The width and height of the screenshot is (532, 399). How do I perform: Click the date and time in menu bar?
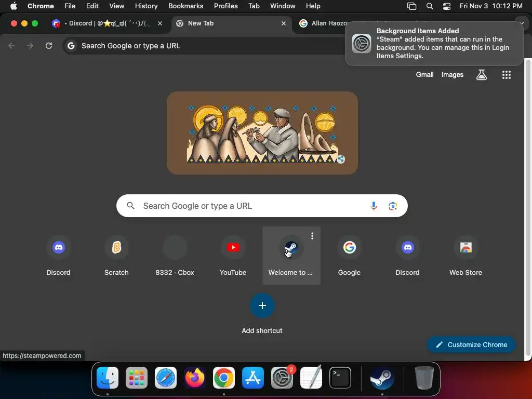coord(491,6)
